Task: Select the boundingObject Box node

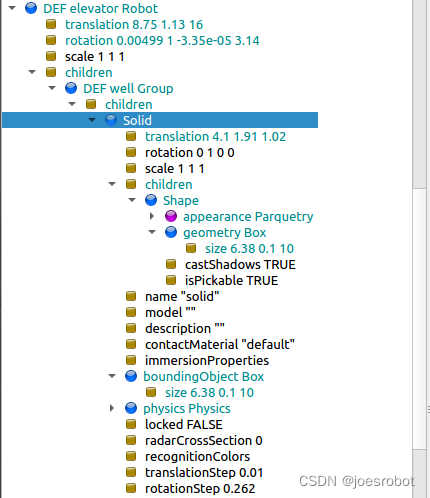Action: [x=203, y=376]
